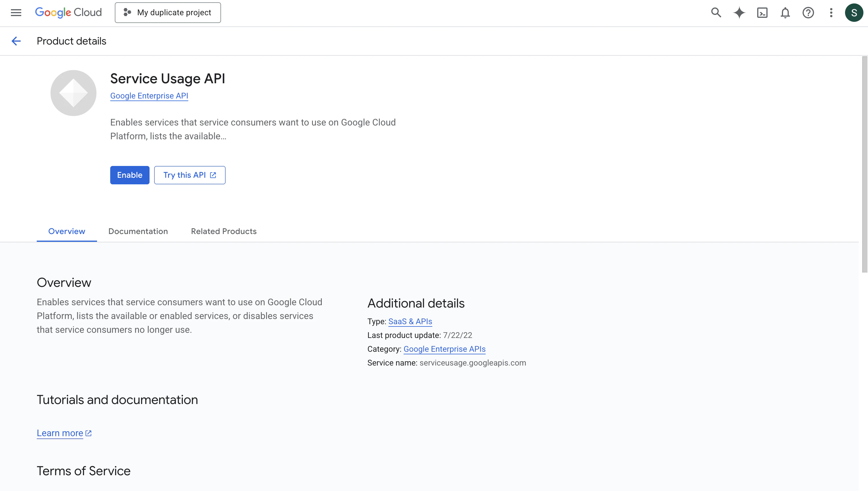Click the vertical page scrollbar
Image resolution: width=868 pixels, height=491 pixels.
tap(865, 165)
